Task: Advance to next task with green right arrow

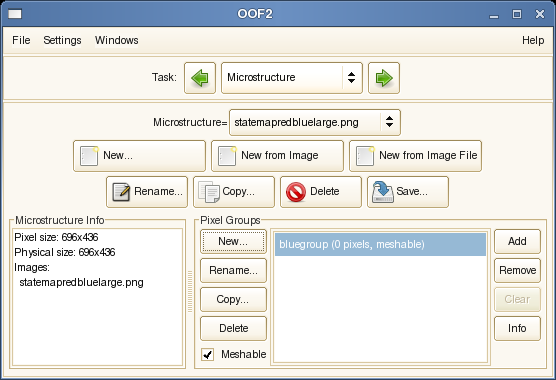Action: (x=384, y=78)
